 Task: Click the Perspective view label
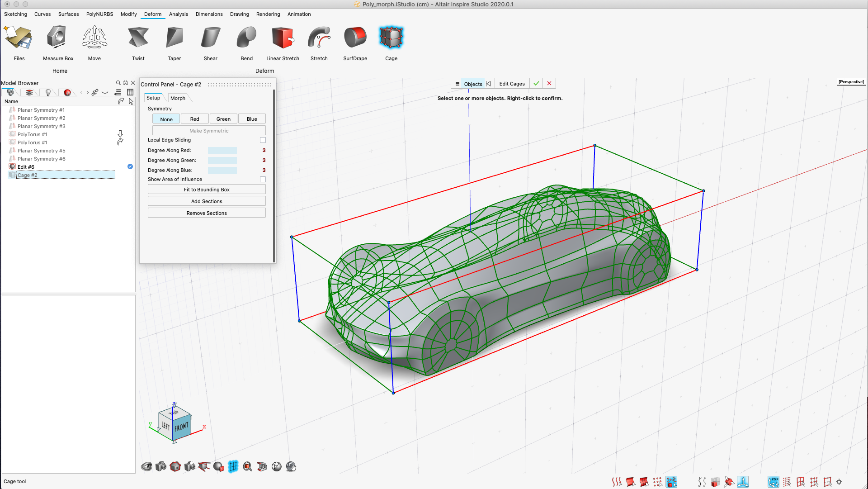click(x=851, y=82)
